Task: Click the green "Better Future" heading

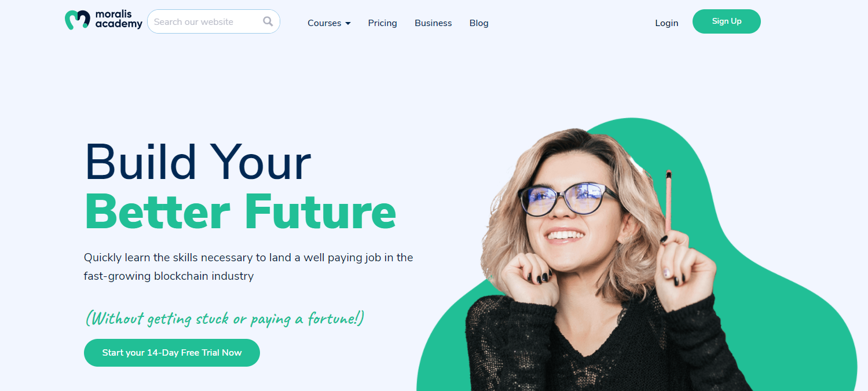Action: pyautogui.click(x=240, y=212)
